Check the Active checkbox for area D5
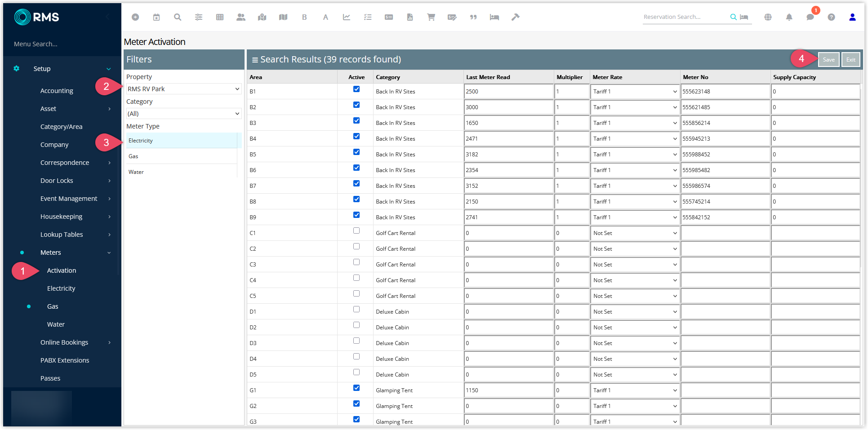 (x=356, y=372)
